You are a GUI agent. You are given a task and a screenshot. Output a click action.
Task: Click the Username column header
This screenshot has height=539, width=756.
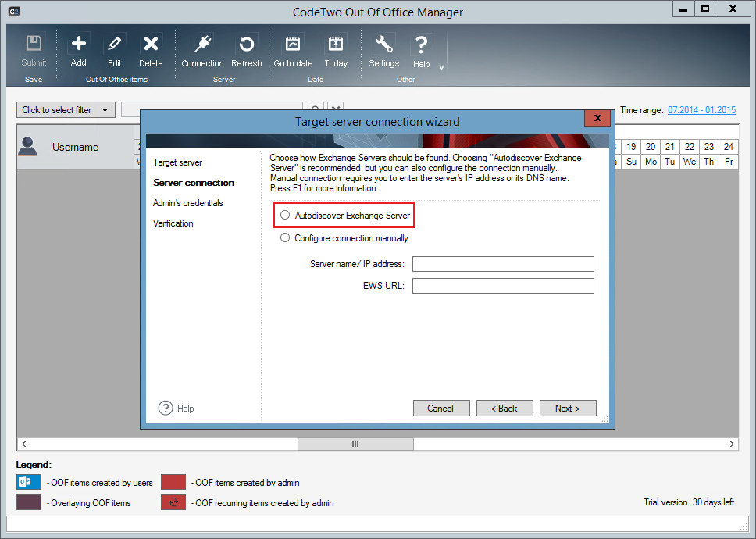pyautogui.click(x=75, y=147)
